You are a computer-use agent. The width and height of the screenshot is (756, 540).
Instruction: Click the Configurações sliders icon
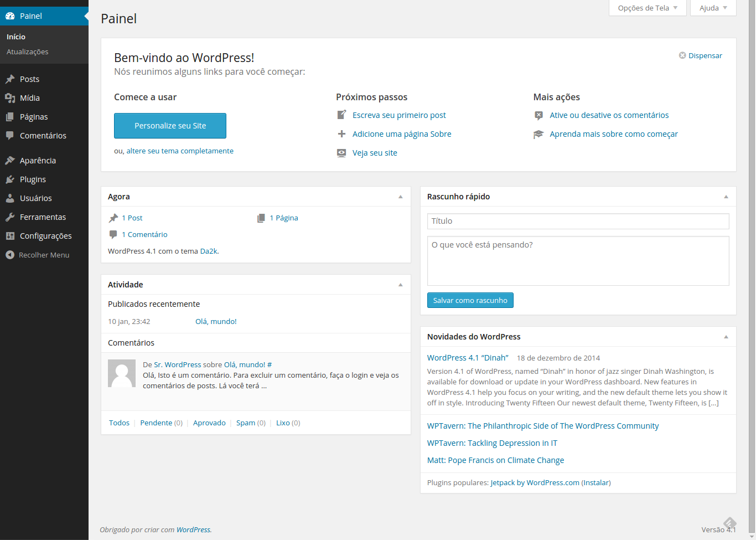click(10, 236)
